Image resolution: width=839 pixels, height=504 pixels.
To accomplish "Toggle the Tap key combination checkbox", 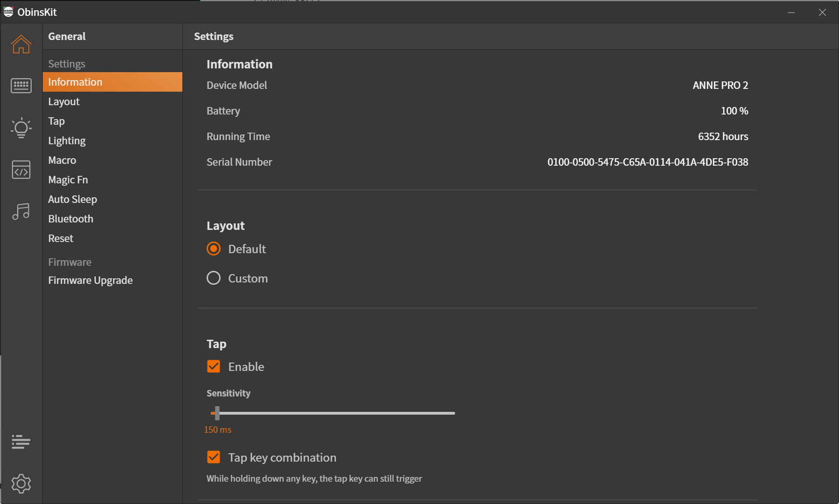I will pos(214,457).
